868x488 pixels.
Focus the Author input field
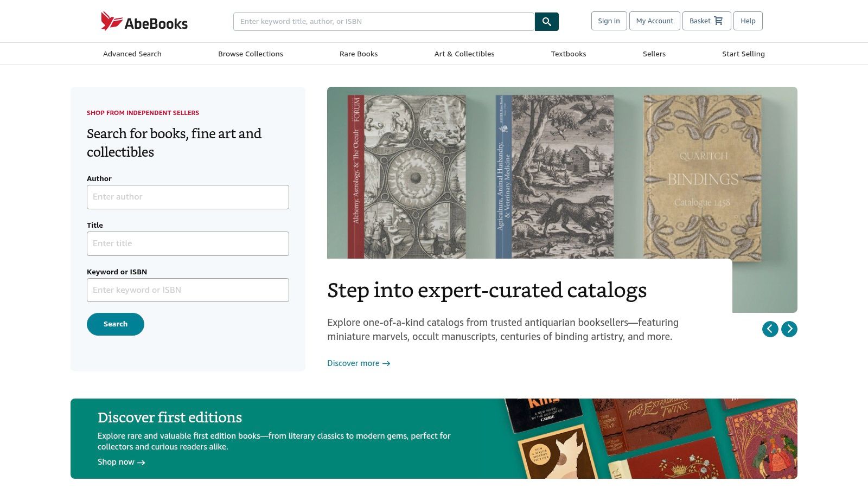[188, 197]
